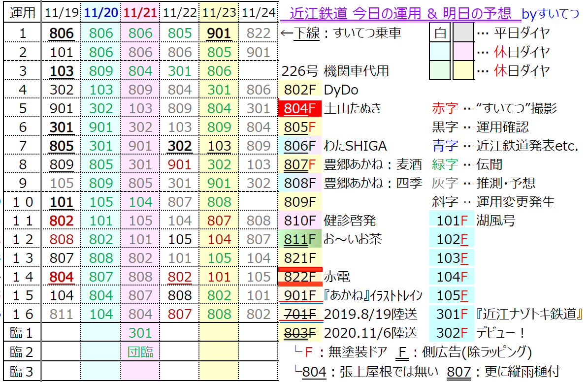Image resolution: width=588 pixels, height=382 pixels.
Task: Select the 白 weekday legend swatch
Action: point(440,32)
